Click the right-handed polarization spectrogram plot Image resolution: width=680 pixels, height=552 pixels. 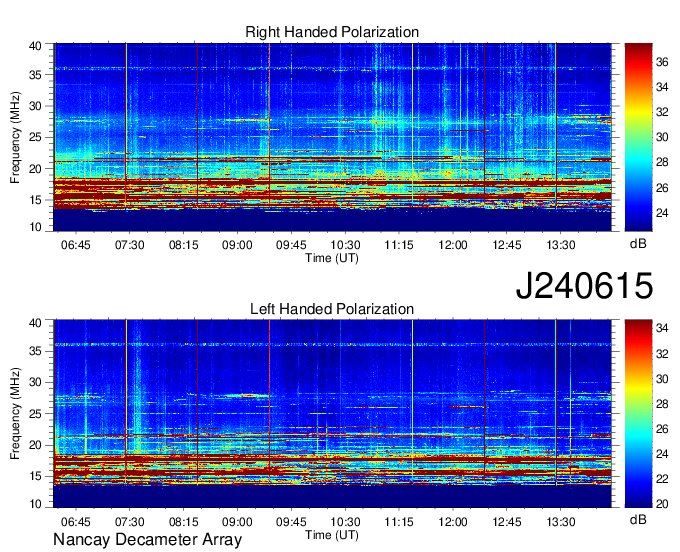(332, 137)
